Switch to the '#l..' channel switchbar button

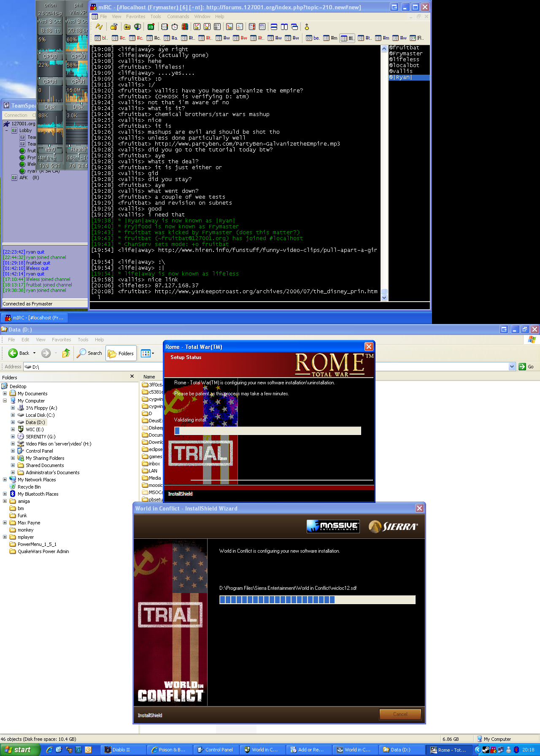pos(348,38)
